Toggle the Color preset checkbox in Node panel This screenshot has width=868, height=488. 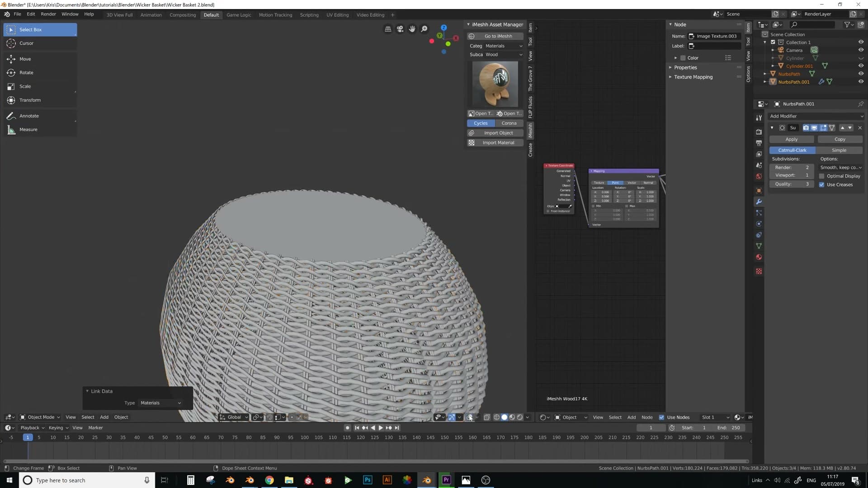683,58
